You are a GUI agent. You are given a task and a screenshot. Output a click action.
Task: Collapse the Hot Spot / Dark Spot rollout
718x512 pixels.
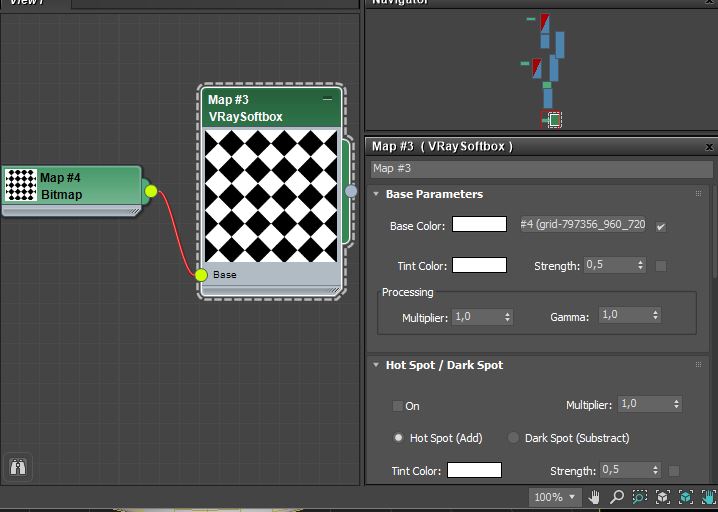point(376,365)
